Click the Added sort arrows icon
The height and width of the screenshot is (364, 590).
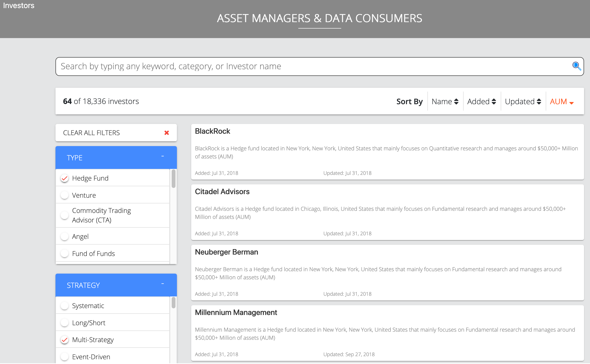point(494,102)
